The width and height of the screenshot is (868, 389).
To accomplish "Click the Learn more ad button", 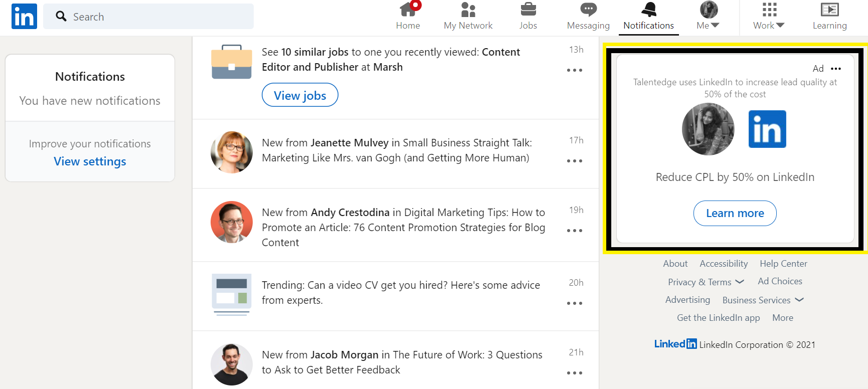I will (x=735, y=214).
